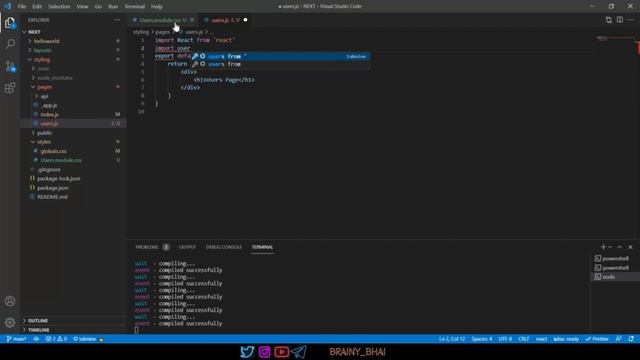Click errors and warnings count in status bar

(56, 339)
